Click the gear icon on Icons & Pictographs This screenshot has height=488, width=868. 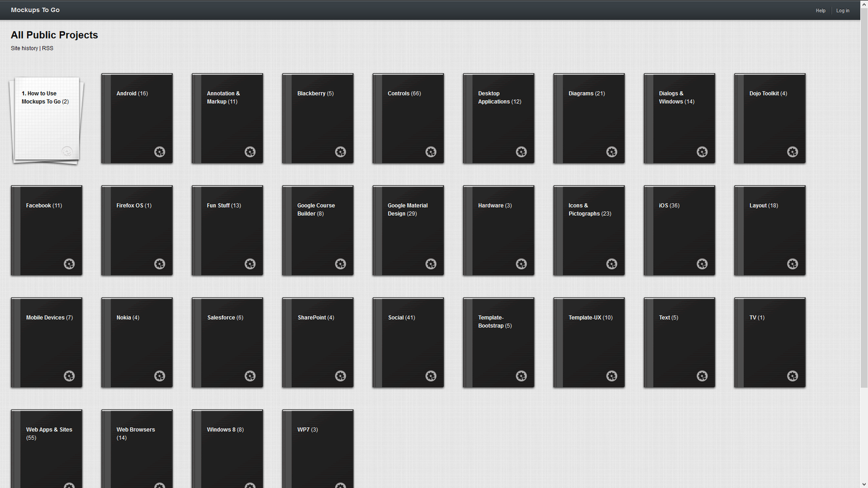pos(612,264)
